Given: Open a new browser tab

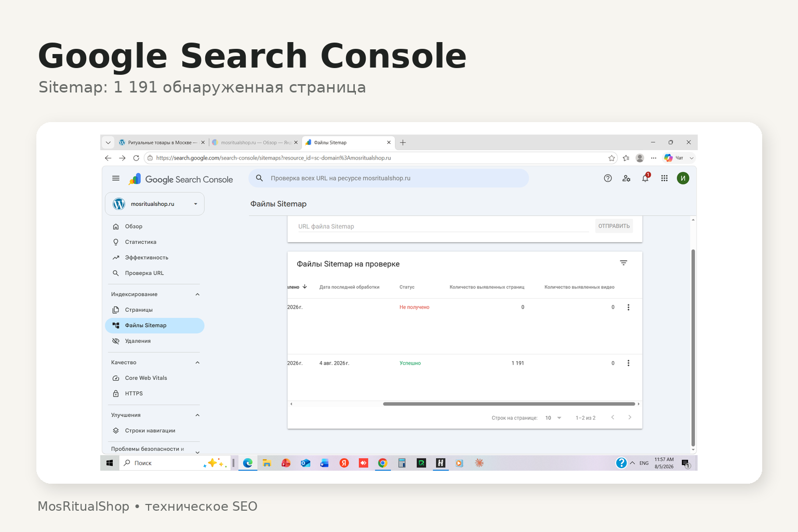Looking at the screenshot, I should point(403,142).
